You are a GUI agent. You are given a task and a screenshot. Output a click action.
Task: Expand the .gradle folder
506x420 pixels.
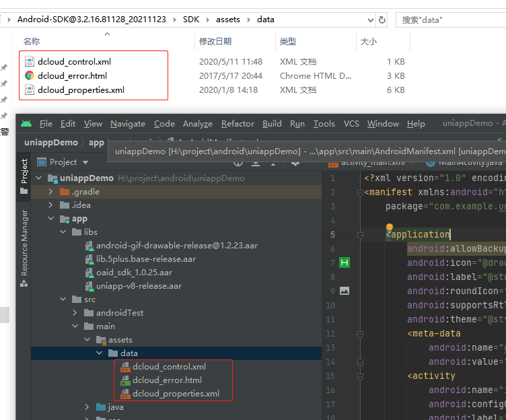(50, 191)
